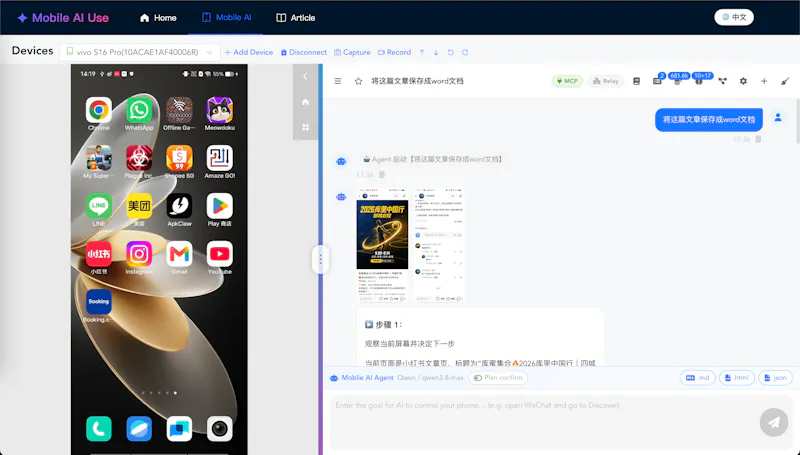This screenshot has width=800, height=455.
Task: Click the down arrow in device toolbar
Action: (x=436, y=52)
